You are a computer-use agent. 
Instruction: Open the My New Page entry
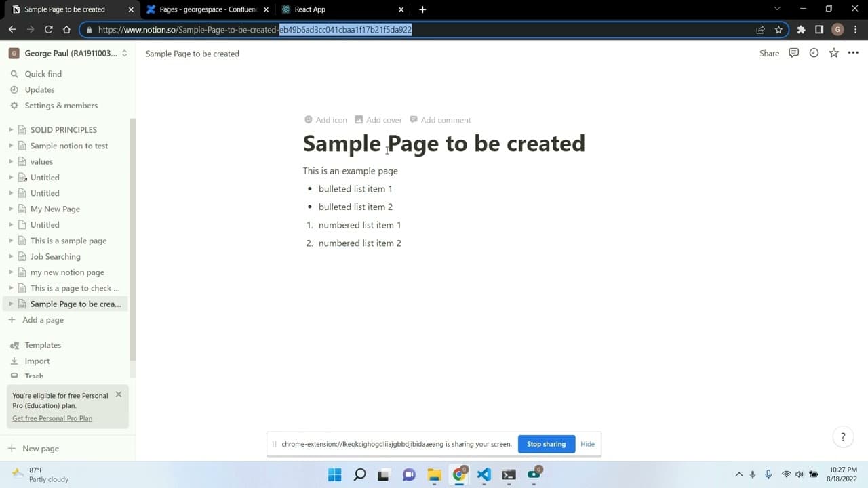point(55,209)
